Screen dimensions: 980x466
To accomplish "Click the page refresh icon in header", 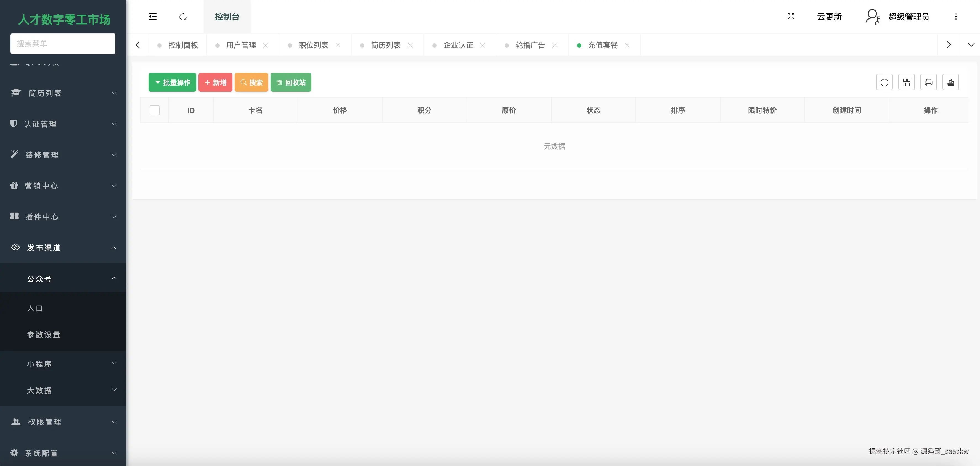I will pos(183,17).
